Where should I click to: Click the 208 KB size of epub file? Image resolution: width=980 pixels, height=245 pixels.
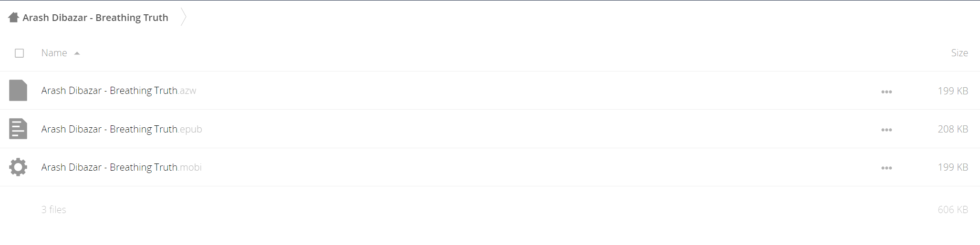click(x=953, y=129)
